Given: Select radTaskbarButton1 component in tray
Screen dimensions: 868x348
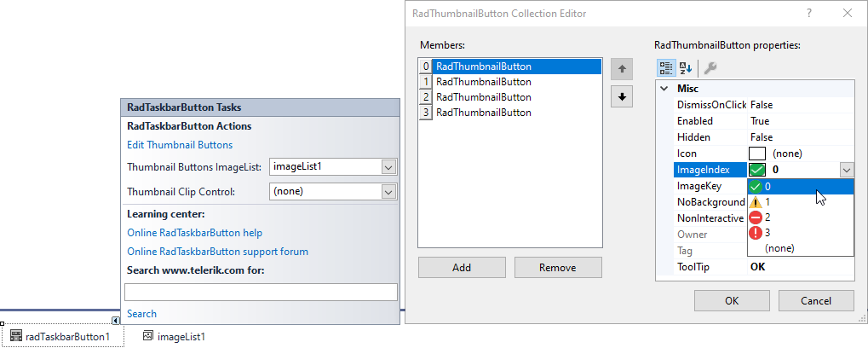Looking at the screenshot, I should coord(60,336).
